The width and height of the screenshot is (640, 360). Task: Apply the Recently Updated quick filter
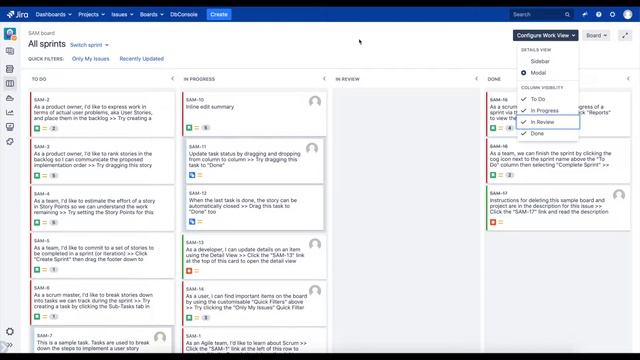point(142,59)
